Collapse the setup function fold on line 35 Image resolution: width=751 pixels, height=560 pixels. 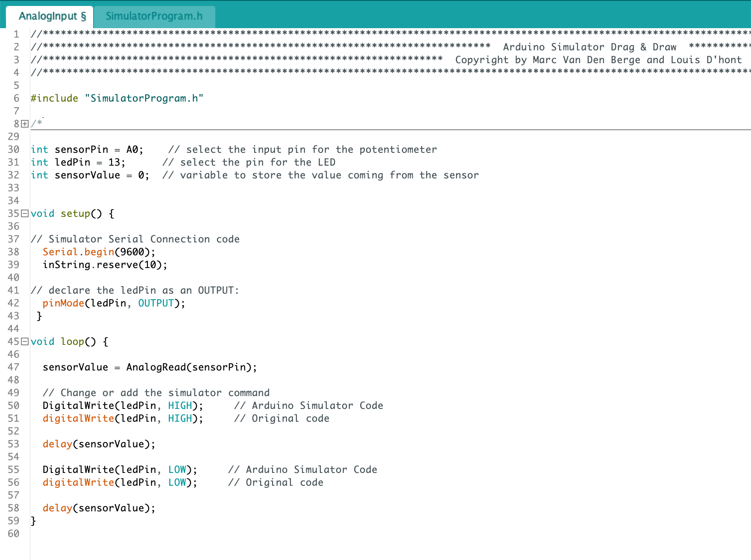(25, 213)
